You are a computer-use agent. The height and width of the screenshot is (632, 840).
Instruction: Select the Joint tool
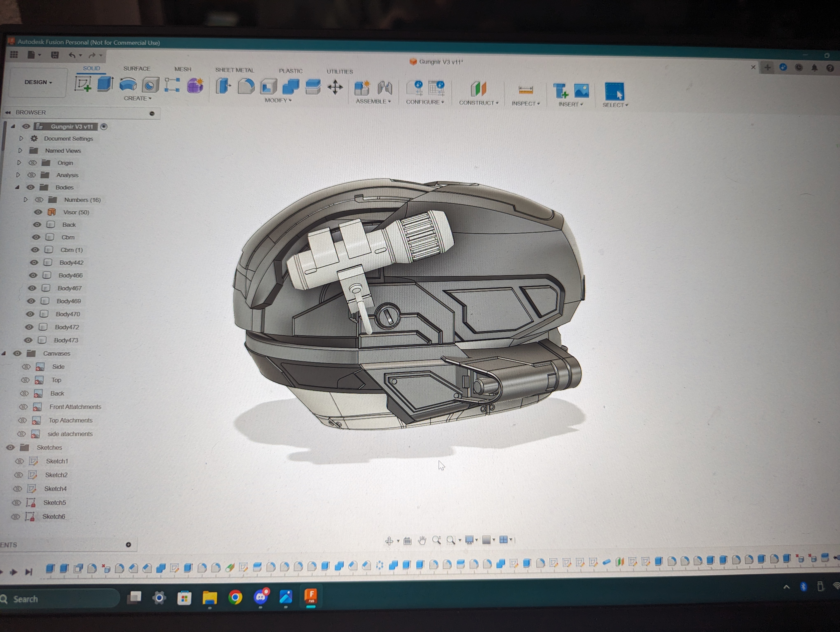tap(385, 88)
